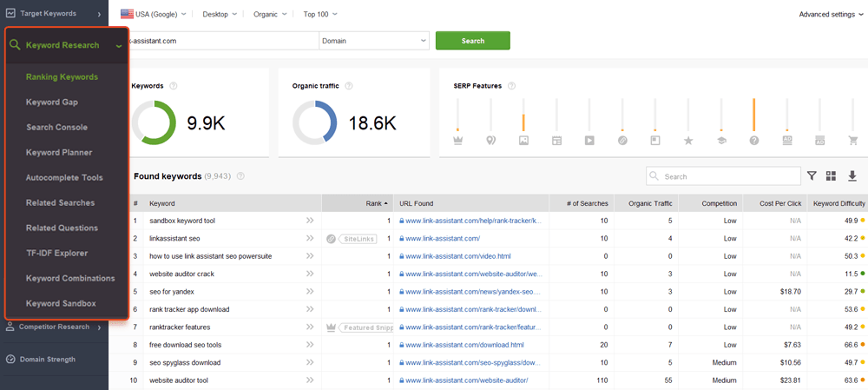Open Keyword Combinations in sidebar
This screenshot has height=390, width=868.
click(70, 278)
